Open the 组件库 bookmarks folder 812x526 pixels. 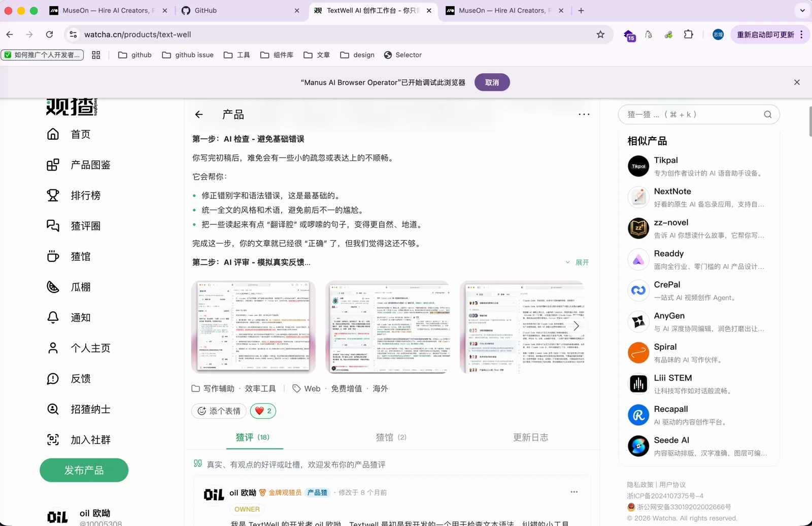(277, 55)
